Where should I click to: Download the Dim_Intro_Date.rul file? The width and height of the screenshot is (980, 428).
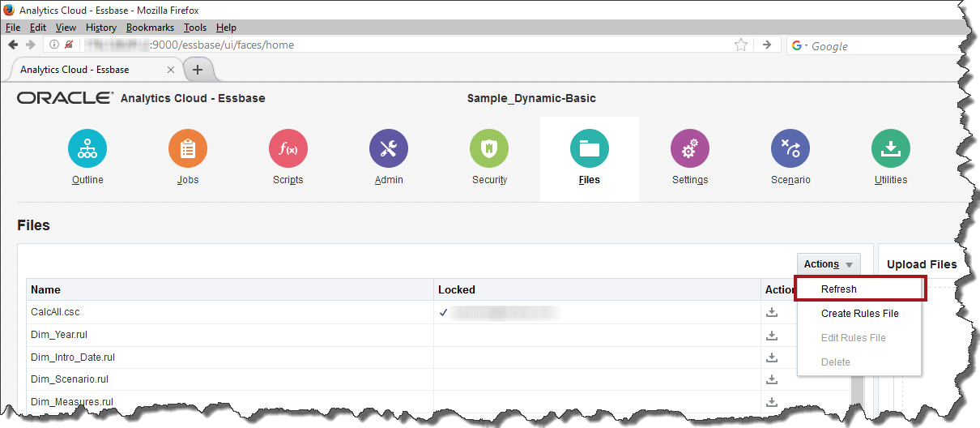tap(772, 357)
